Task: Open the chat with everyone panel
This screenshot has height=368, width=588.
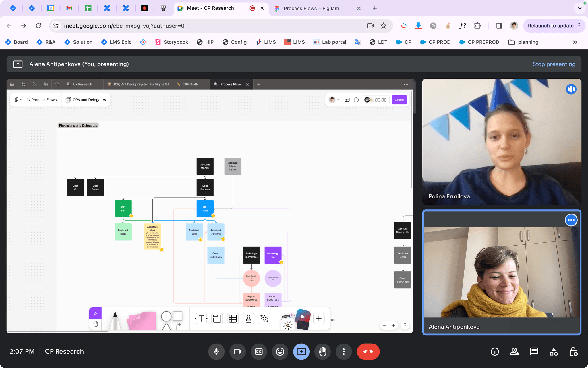Action: (534, 351)
